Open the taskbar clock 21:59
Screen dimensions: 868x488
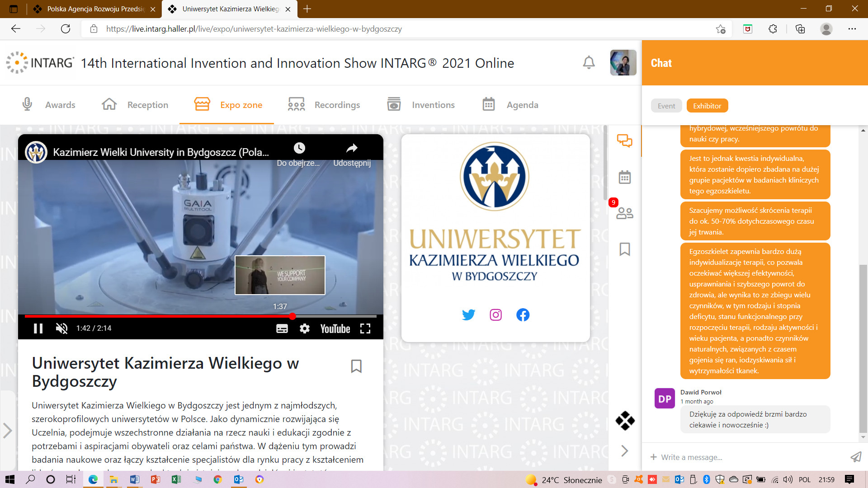coord(826,480)
